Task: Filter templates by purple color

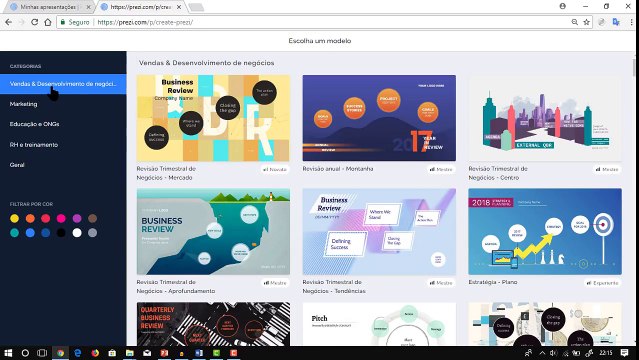Action: coord(77,219)
